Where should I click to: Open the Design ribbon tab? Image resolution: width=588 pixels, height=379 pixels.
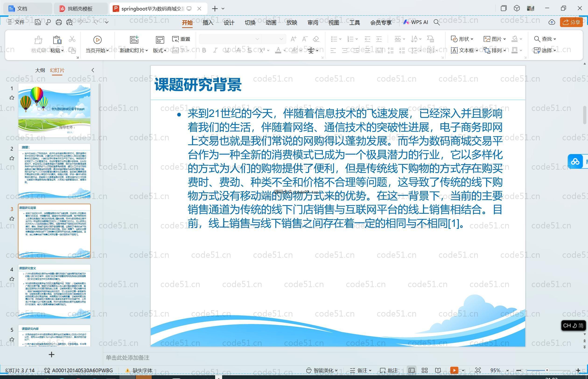pyautogui.click(x=229, y=23)
